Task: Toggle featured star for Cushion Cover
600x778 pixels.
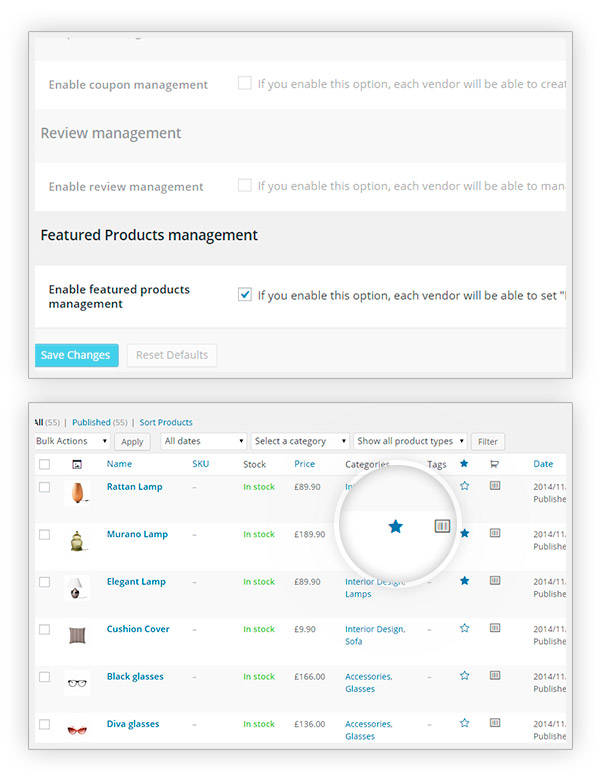Action: pyautogui.click(x=464, y=628)
